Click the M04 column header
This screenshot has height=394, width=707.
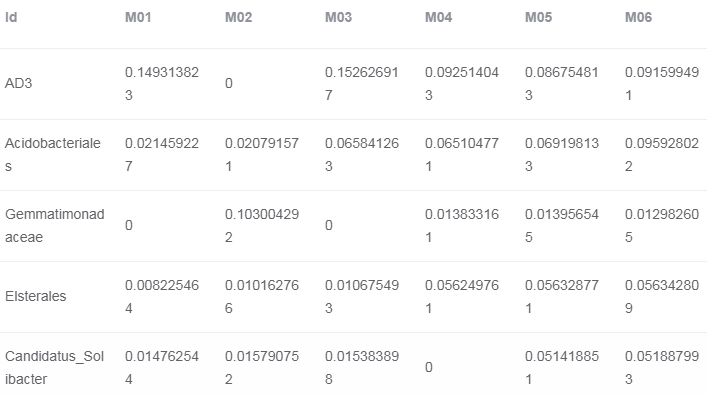(x=439, y=17)
